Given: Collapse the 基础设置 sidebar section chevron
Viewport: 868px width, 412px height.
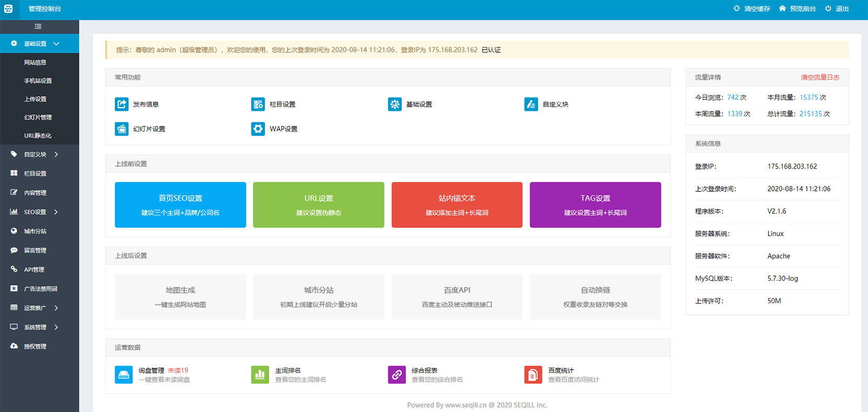Looking at the screenshot, I should [x=56, y=43].
